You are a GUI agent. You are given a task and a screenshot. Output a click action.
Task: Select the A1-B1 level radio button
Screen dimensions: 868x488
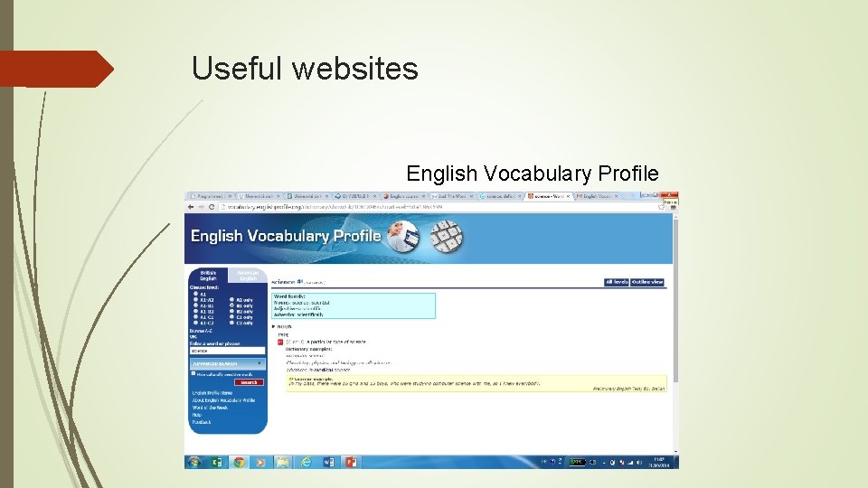196,305
